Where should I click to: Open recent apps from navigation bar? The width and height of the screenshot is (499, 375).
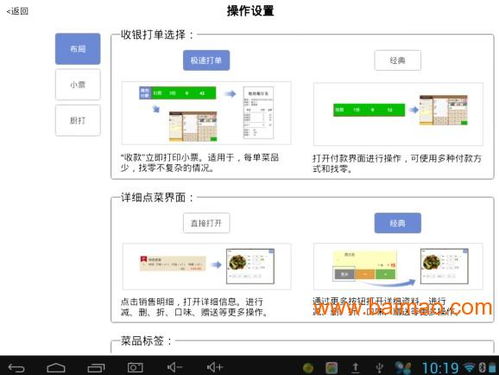point(96,368)
